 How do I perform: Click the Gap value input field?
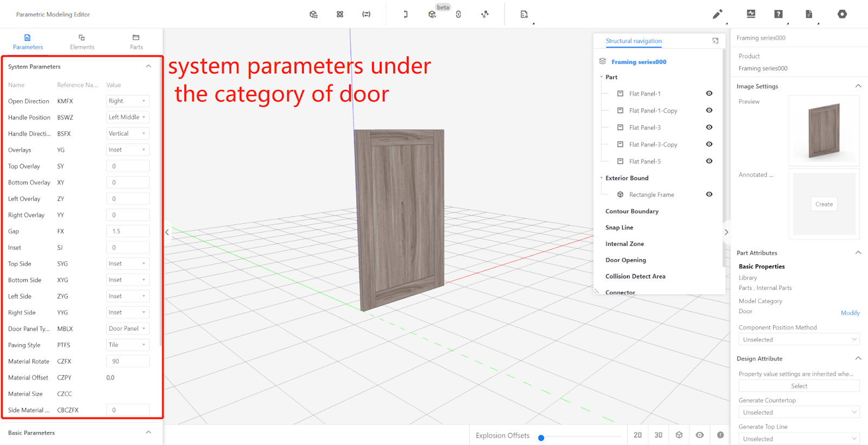127,231
